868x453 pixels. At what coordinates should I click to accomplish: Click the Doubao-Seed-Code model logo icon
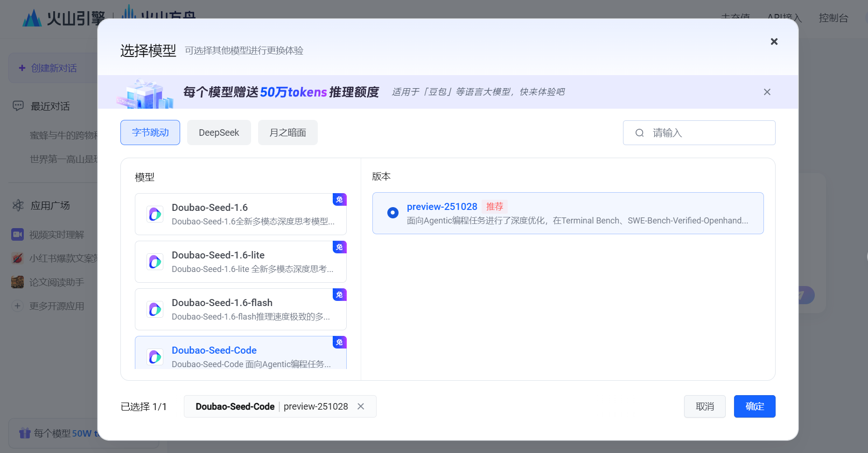155,357
